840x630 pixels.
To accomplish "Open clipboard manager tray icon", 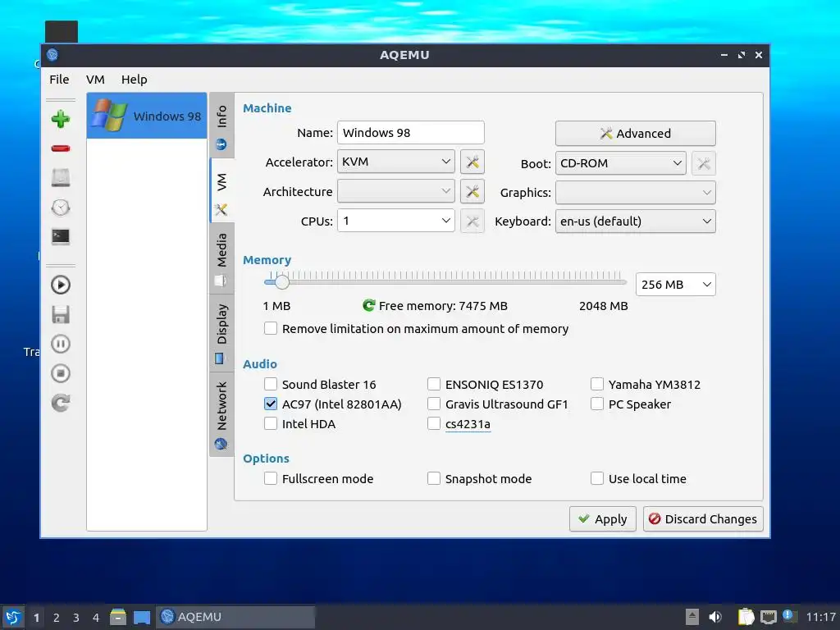I will [x=746, y=617].
